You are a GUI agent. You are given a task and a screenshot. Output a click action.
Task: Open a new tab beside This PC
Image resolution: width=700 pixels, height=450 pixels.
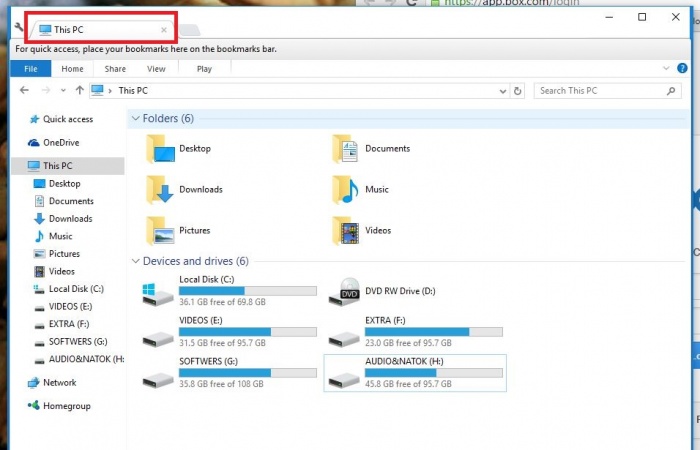190,30
